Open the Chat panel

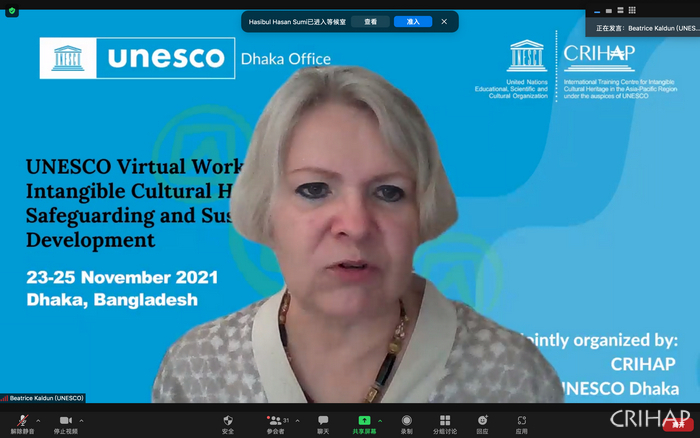[x=323, y=422]
